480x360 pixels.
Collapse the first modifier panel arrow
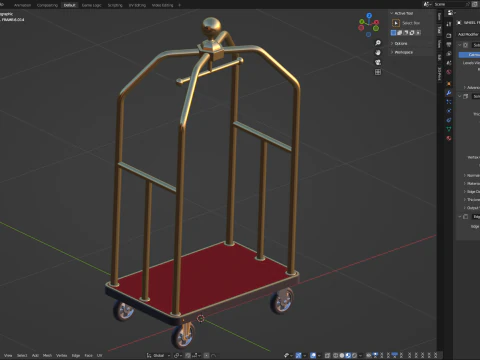pyautogui.click(x=460, y=45)
